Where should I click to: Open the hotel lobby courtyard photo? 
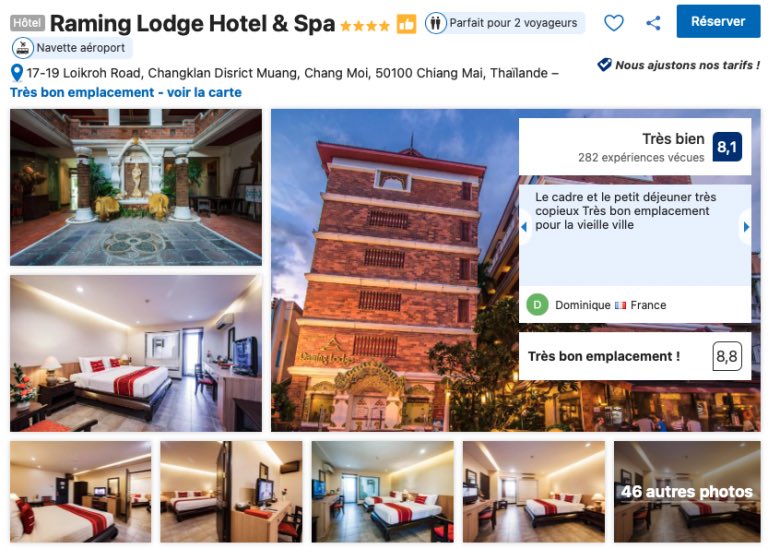tap(136, 187)
